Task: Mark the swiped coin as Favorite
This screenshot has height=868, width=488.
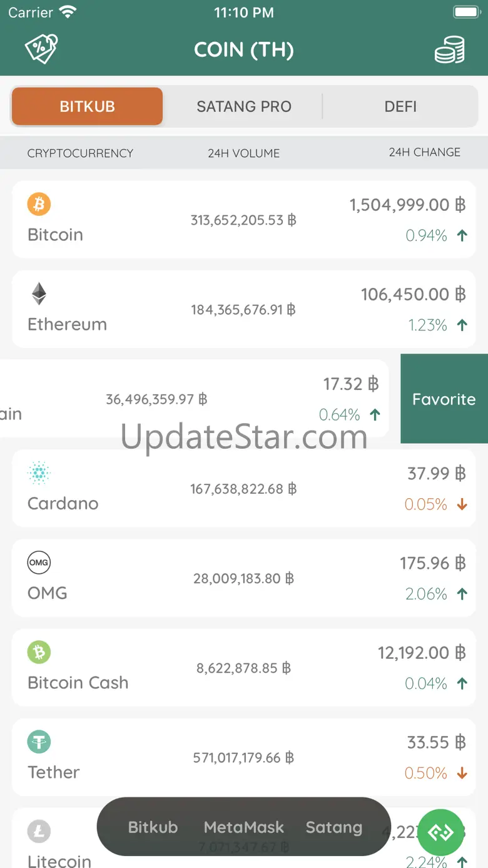Action: pyautogui.click(x=444, y=399)
